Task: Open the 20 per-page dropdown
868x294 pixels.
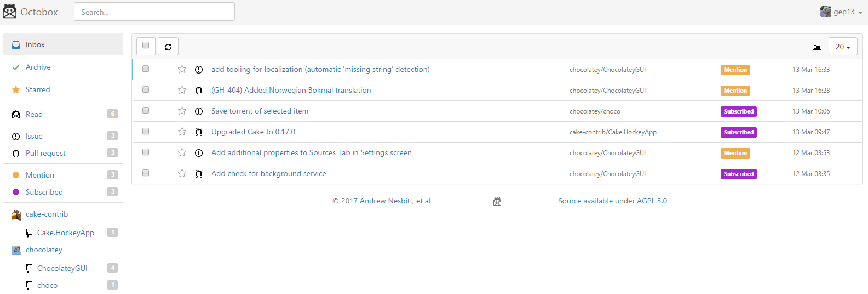Action: click(x=843, y=47)
